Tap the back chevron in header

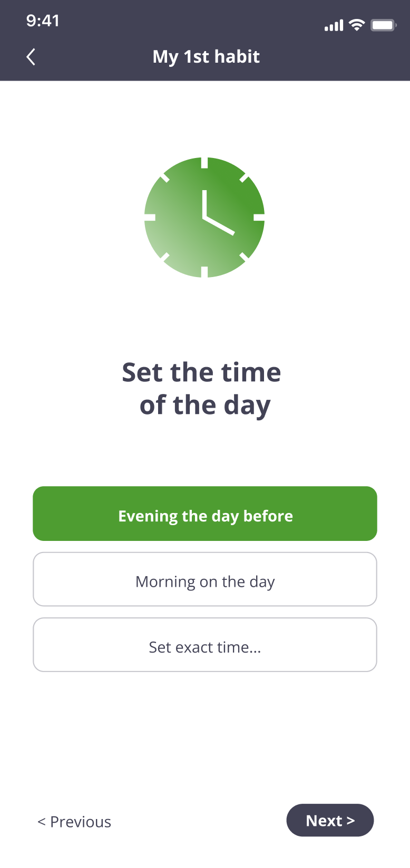click(x=31, y=57)
